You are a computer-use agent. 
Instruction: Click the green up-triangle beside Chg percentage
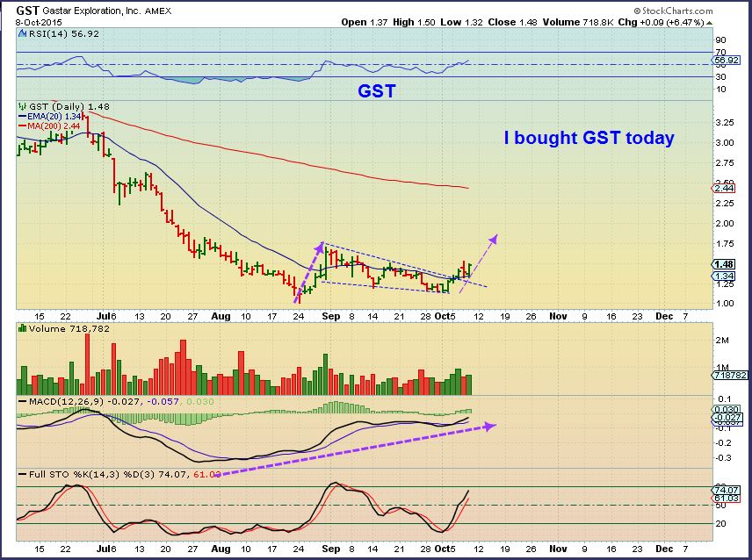[709, 23]
